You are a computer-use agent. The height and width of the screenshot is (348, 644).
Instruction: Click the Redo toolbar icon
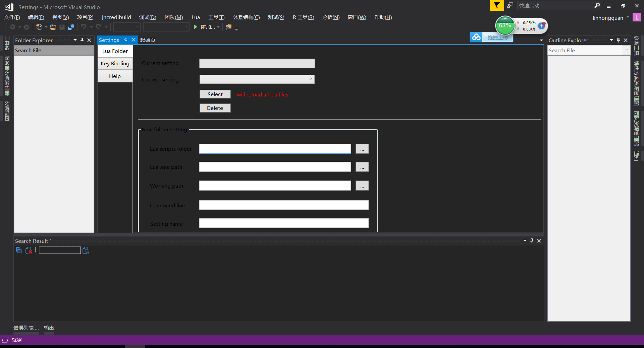(98, 27)
